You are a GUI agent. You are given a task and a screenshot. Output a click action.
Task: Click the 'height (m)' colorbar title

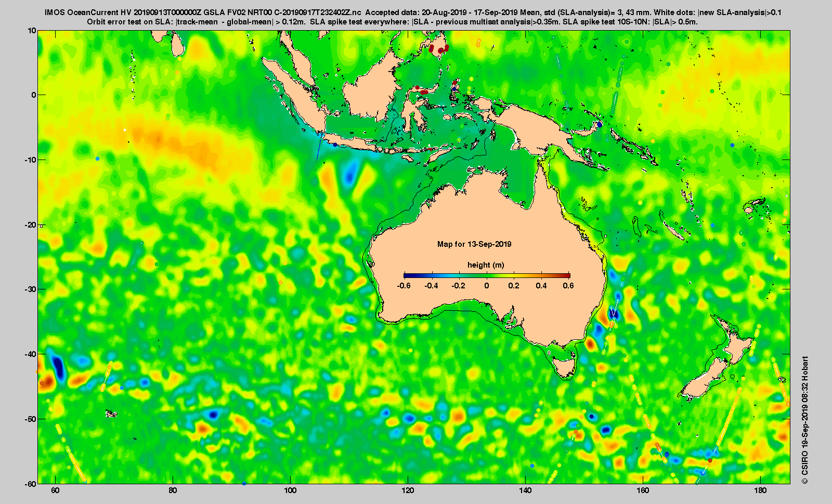pyautogui.click(x=486, y=265)
